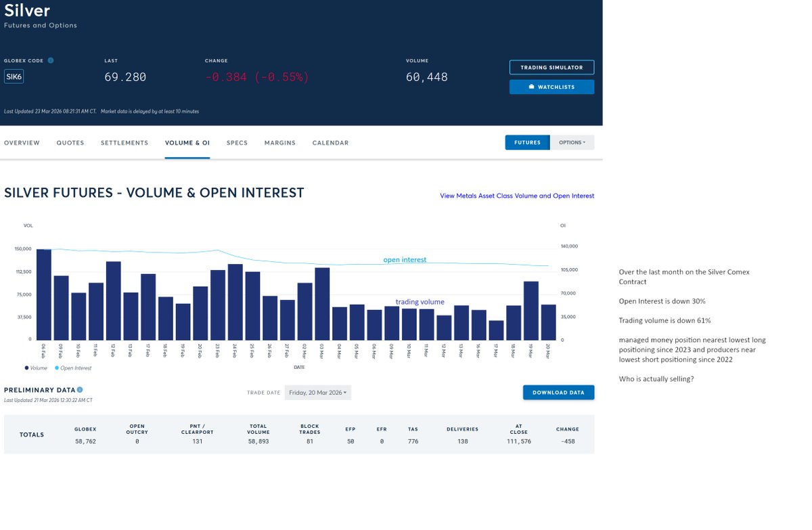Click the SIK6 globex code box

(x=14, y=77)
